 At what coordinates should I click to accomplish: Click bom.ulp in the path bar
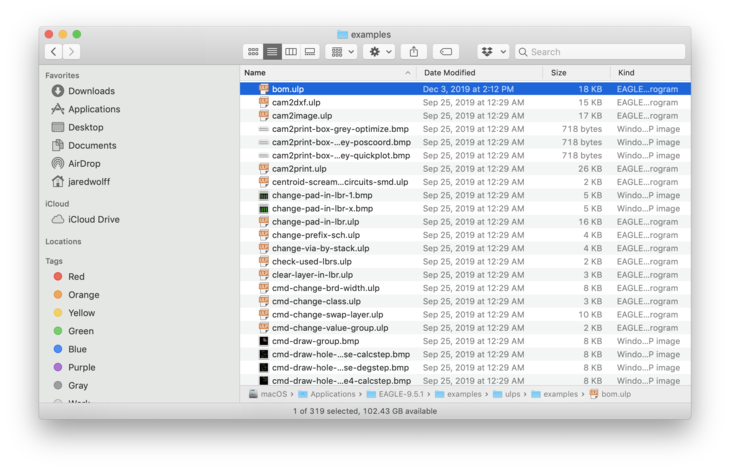(x=610, y=394)
